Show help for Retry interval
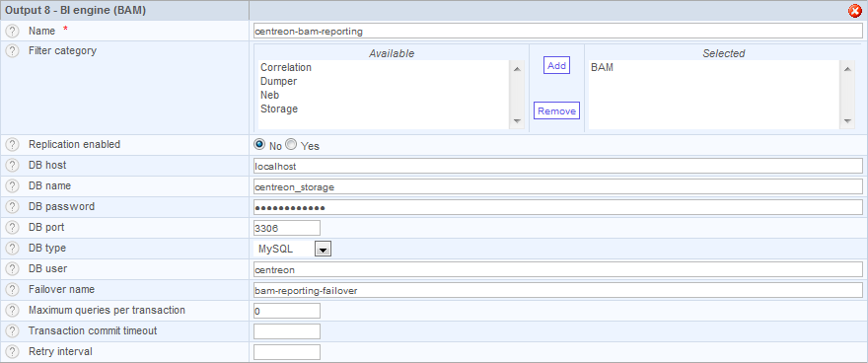 (x=12, y=352)
